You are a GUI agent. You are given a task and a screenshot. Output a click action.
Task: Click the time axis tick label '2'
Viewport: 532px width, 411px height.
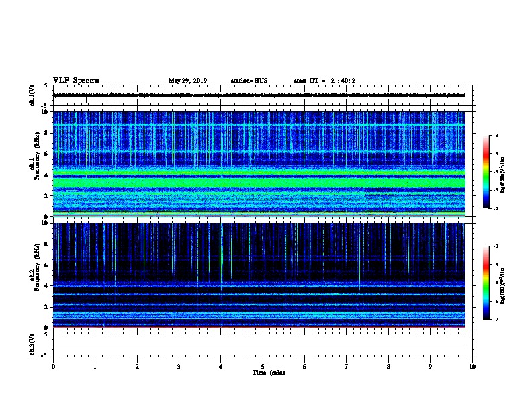tap(137, 367)
